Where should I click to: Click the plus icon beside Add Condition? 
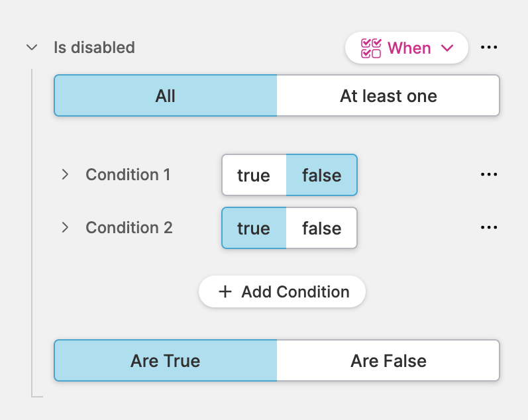[225, 292]
